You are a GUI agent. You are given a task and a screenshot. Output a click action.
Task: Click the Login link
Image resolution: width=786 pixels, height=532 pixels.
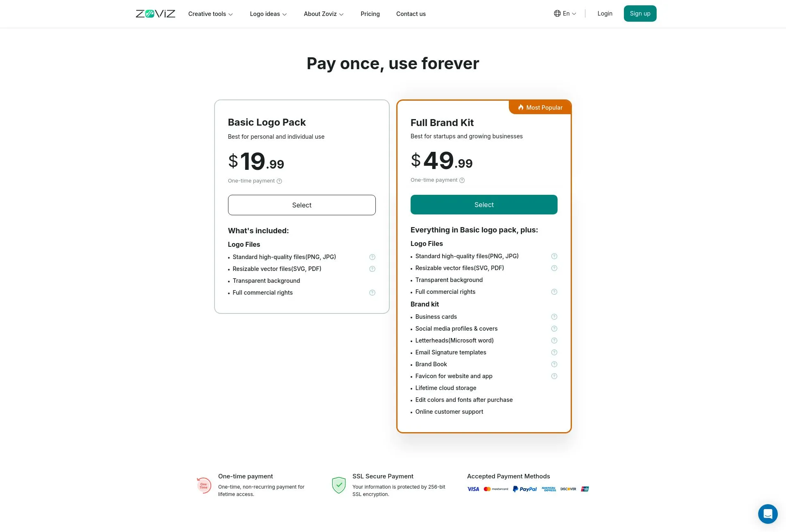(x=605, y=13)
